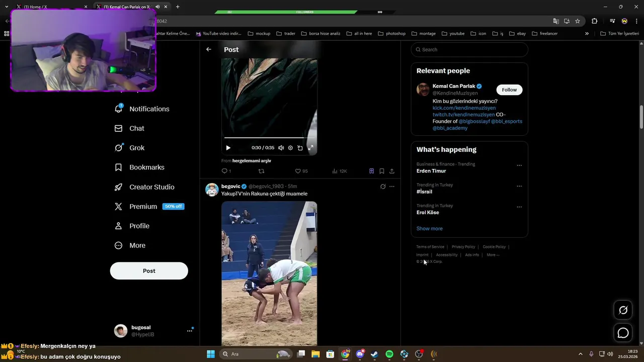Open Notifications in sidebar
Screen dimensions: 644x362
coord(142,109)
